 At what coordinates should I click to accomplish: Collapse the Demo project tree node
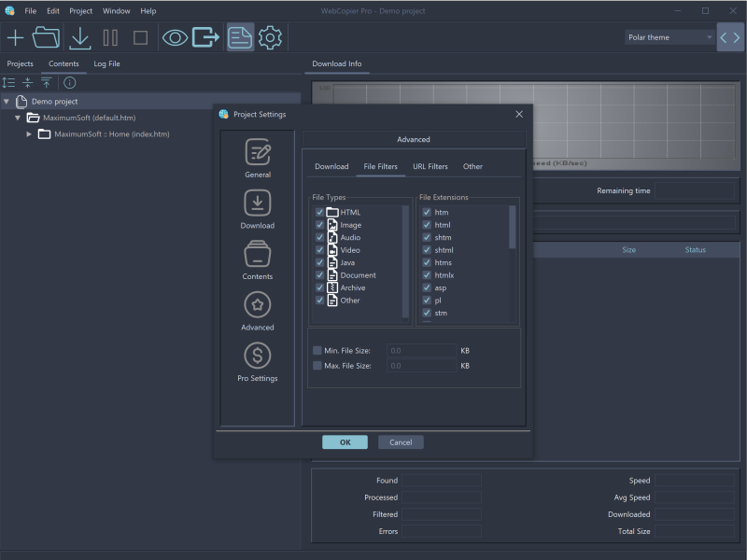pos(7,102)
